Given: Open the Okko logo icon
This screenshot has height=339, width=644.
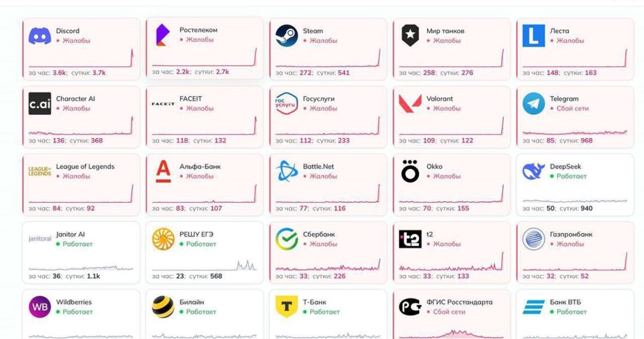Looking at the screenshot, I should coord(410,172).
